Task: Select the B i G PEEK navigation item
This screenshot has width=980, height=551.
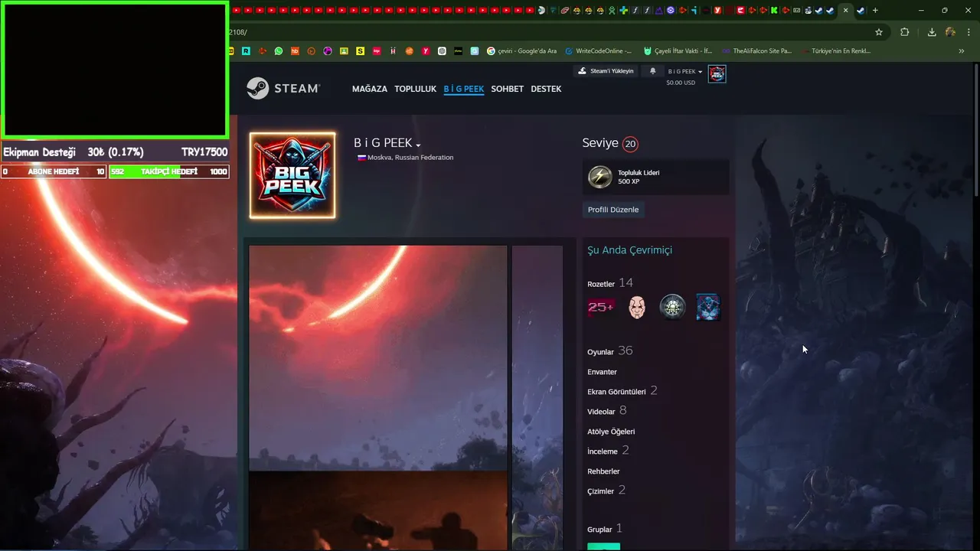Action: 464,89
